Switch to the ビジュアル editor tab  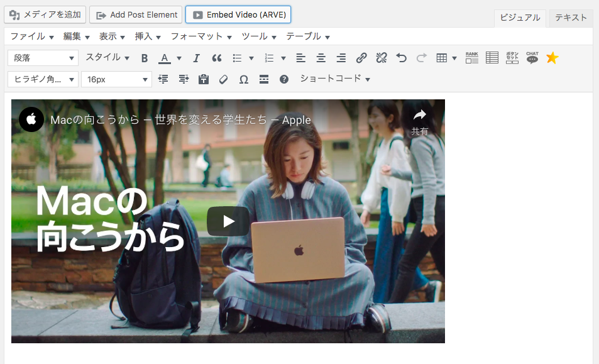520,18
